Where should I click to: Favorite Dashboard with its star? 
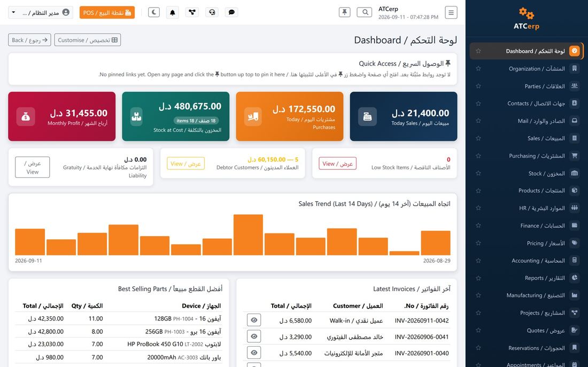(x=478, y=51)
